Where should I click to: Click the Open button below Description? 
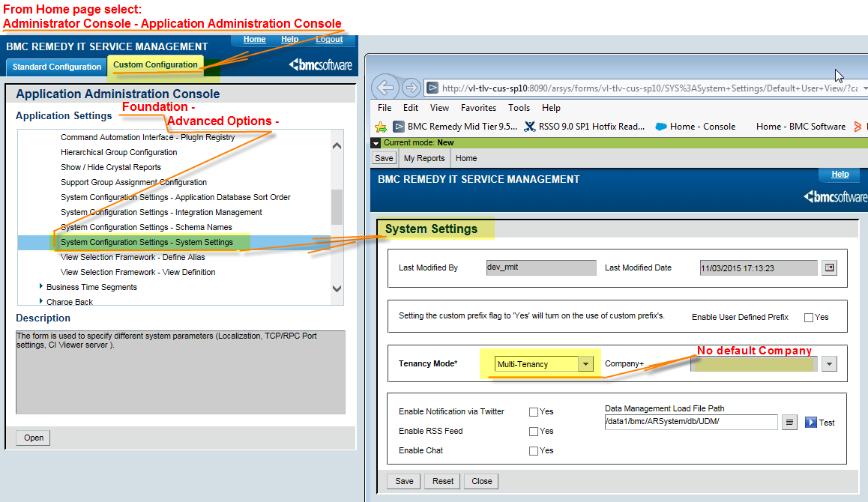(32, 438)
